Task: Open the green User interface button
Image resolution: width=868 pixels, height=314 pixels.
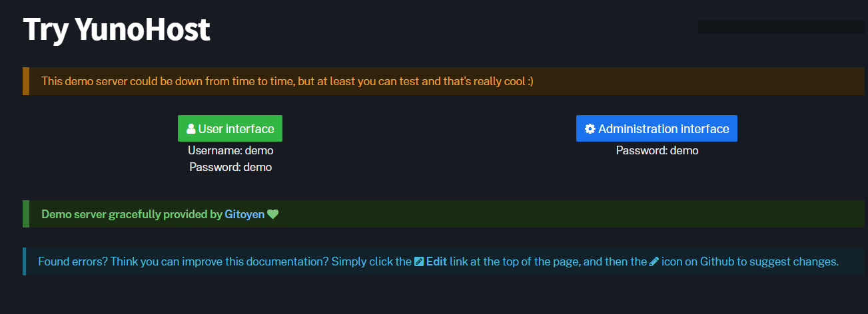Action: 230,128
